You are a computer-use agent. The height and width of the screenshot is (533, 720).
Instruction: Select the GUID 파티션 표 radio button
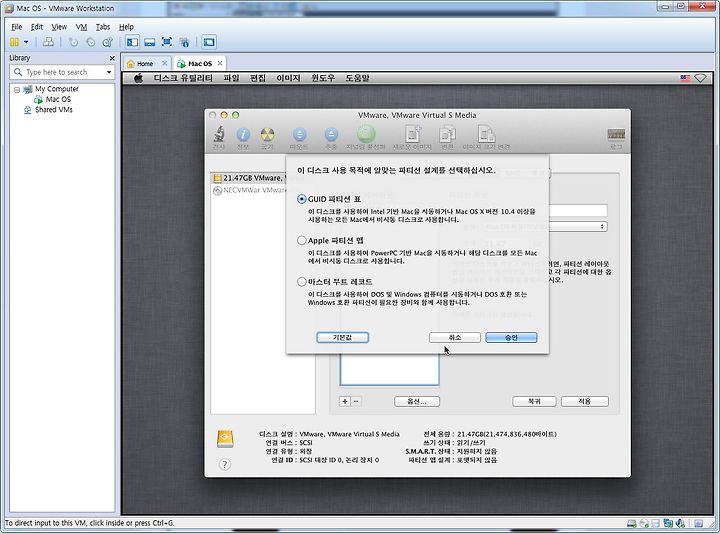pos(302,199)
